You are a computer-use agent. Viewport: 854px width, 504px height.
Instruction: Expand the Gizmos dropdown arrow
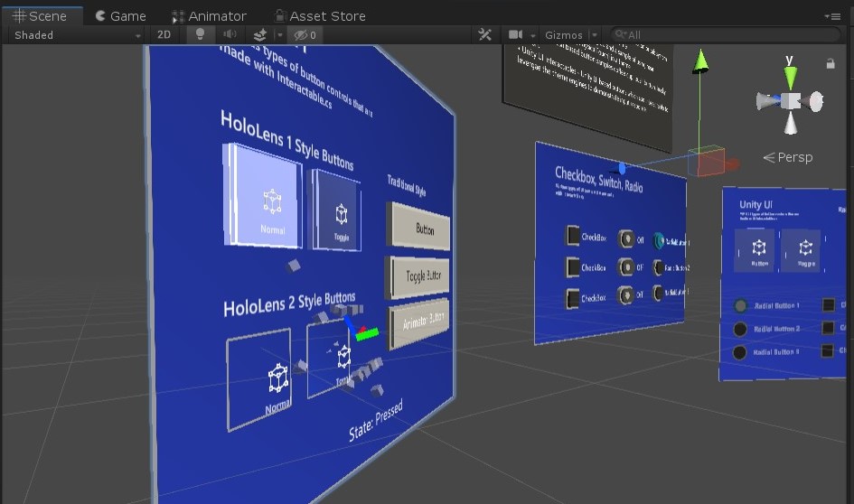point(595,35)
